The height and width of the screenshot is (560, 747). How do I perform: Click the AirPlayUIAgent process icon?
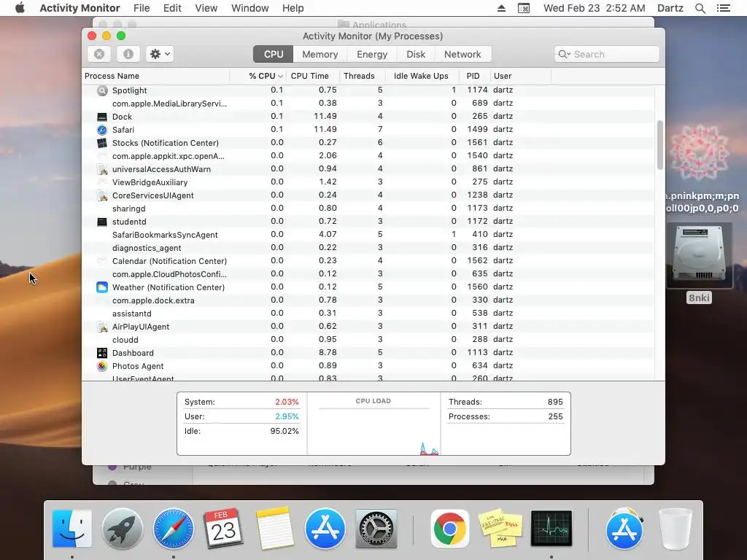coord(102,327)
